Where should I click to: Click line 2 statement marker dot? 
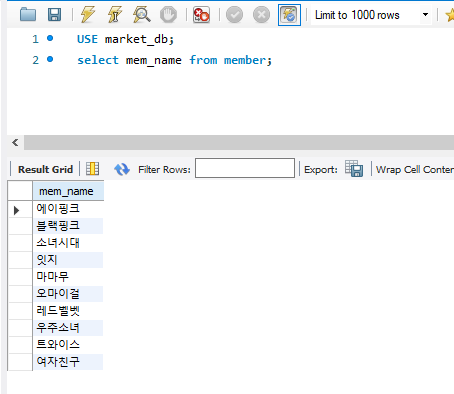click(50, 59)
